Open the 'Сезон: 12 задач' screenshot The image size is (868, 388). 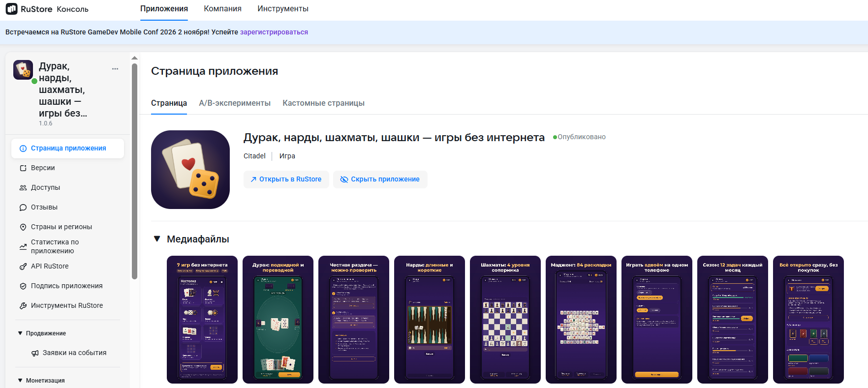(x=733, y=320)
